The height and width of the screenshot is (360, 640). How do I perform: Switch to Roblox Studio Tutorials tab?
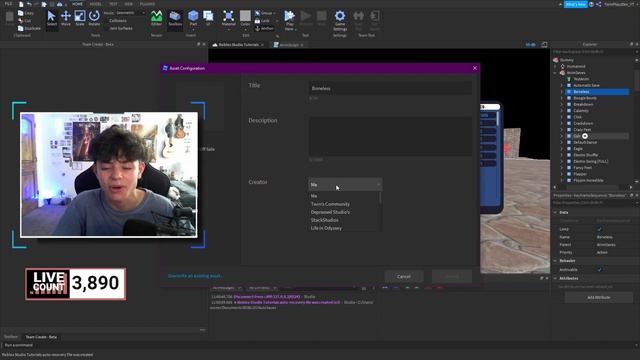[238, 44]
